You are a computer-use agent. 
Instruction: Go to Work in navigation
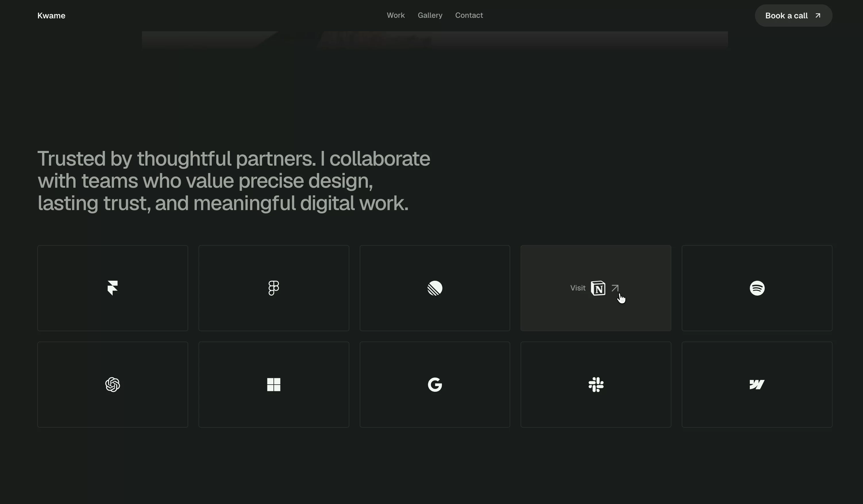(396, 15)
